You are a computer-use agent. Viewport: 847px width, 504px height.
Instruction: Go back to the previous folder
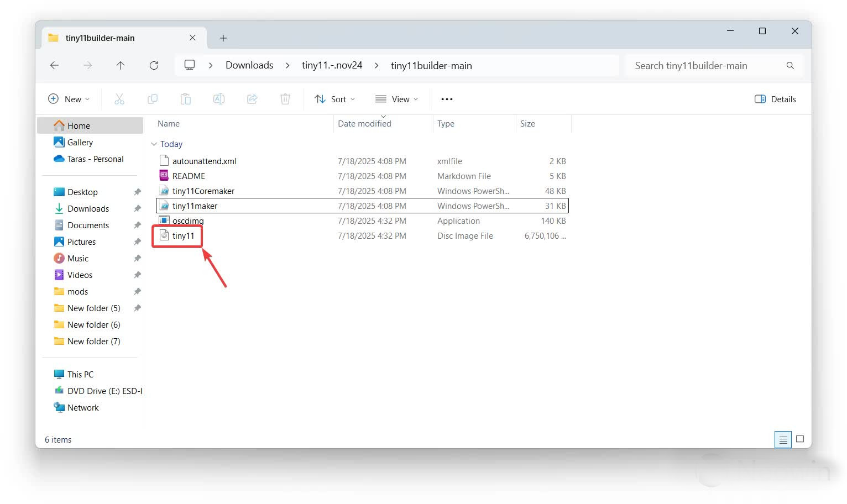click(x=54, y=65)
